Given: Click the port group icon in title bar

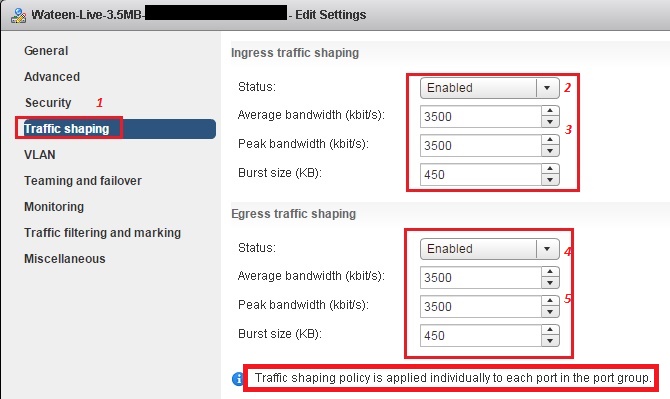Looking at the screenshot, I should (18, 15).
